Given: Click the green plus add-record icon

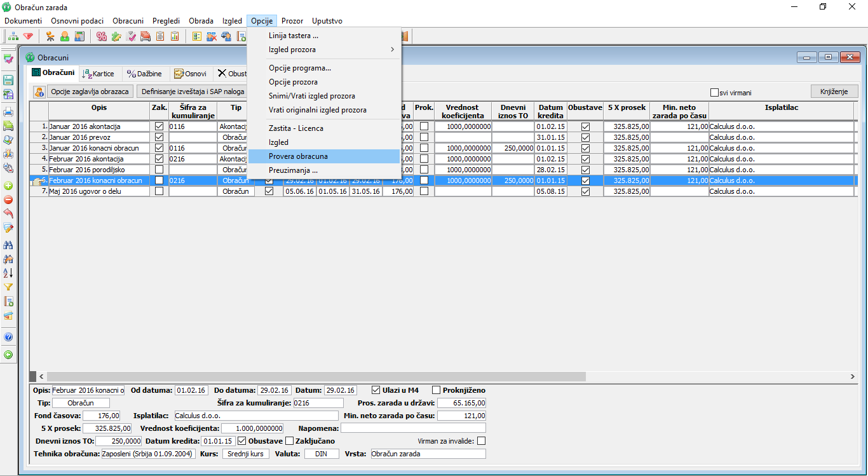Looking at the screenshot, I should [x=8, y=186].
